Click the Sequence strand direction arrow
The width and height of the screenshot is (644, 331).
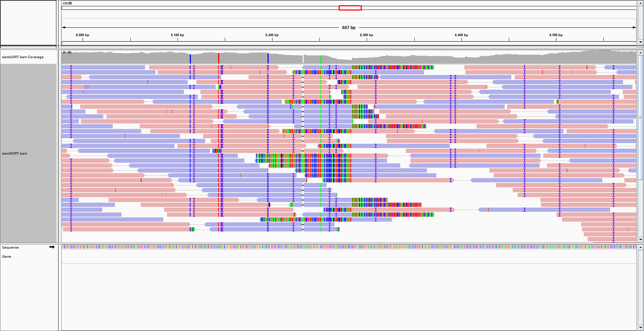(52, 247)
